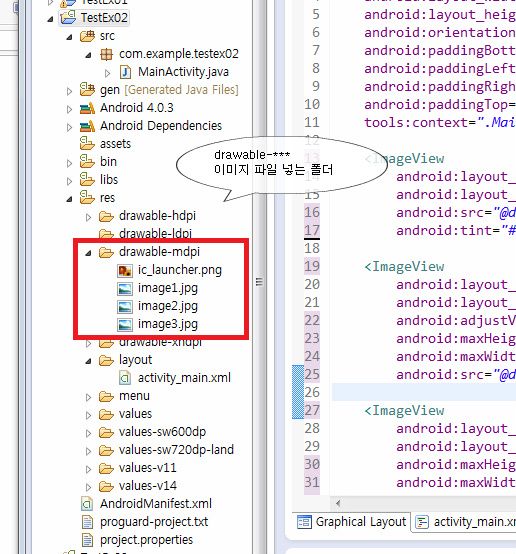Image resolution: width=516 pixels, height=554 pixels.
Task: Expand the bin folder node
Action: pyautogui.click(x=69, y=163)
